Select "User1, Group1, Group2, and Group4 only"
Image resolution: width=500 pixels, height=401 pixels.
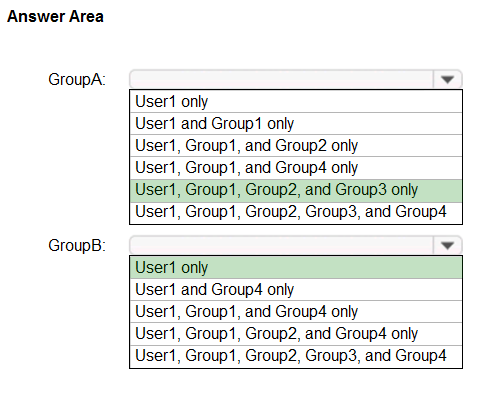pos(296,334)
